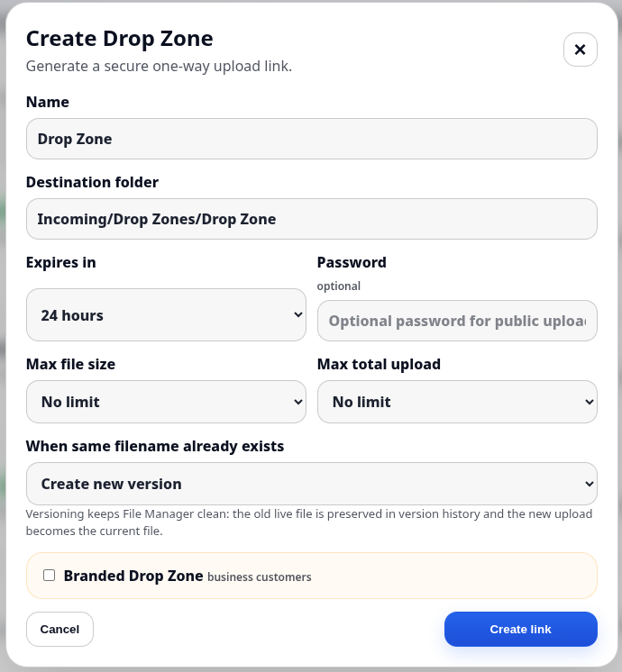Click the chevron arrow on Max file size selector
Viewport: 622px width, 672px height.
pos(298,402)
